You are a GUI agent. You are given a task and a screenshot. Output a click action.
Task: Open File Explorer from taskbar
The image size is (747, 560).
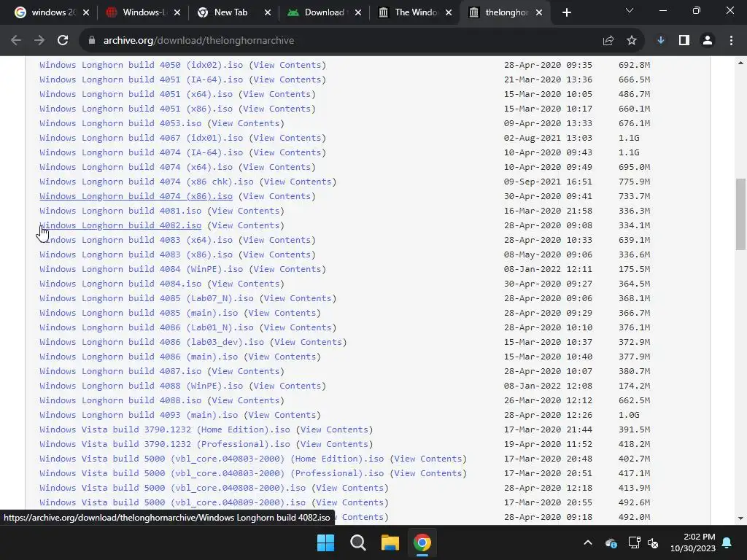390,542
